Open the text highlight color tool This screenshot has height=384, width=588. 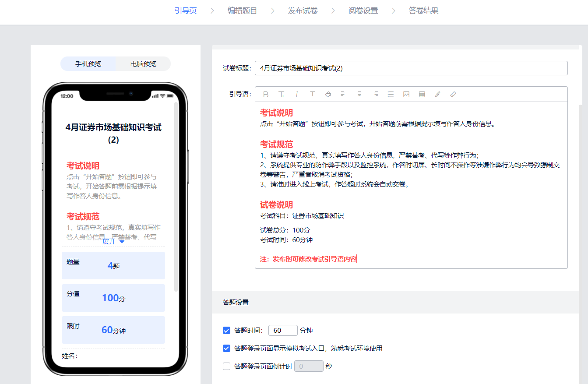(328, 94)
